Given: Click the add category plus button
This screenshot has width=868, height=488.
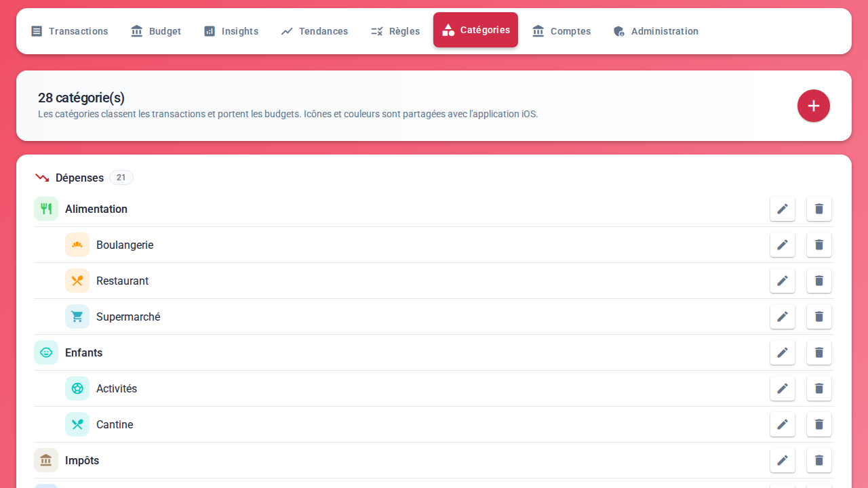Looking at the screenshot, I should coord(814,106).
